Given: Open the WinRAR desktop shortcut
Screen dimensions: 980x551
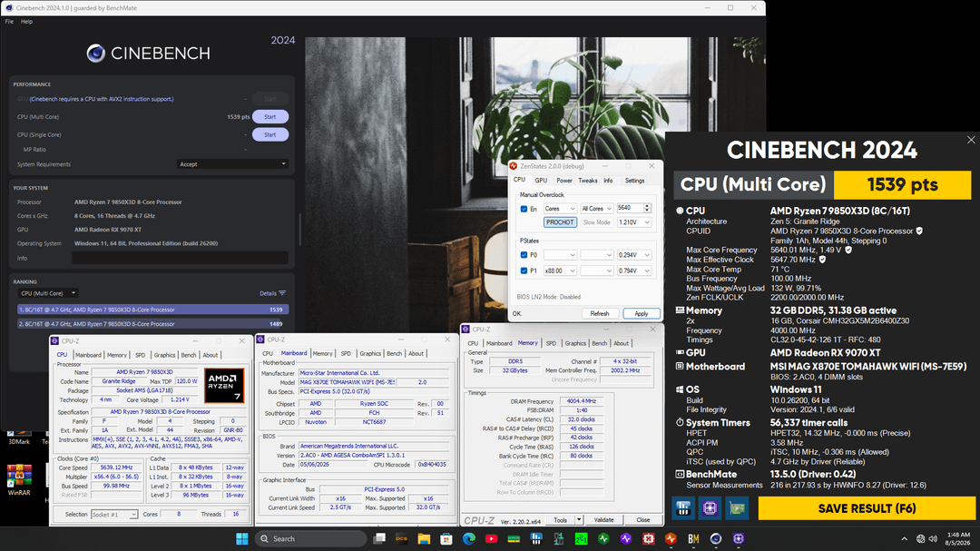Looking at the screenshot, I should 19,480.
